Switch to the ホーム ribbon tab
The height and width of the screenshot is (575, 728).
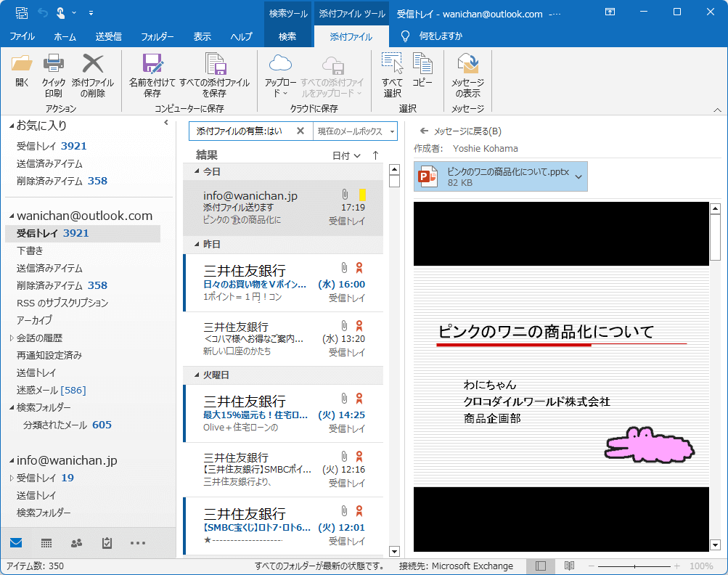(x=65, y=36)
